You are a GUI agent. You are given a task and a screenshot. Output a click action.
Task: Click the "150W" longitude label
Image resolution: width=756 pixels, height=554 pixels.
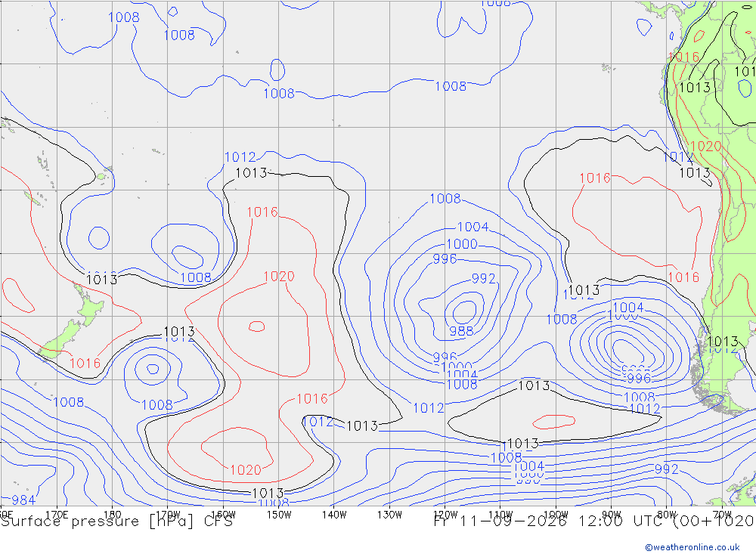pyautogui.click(x=279, y=515)
